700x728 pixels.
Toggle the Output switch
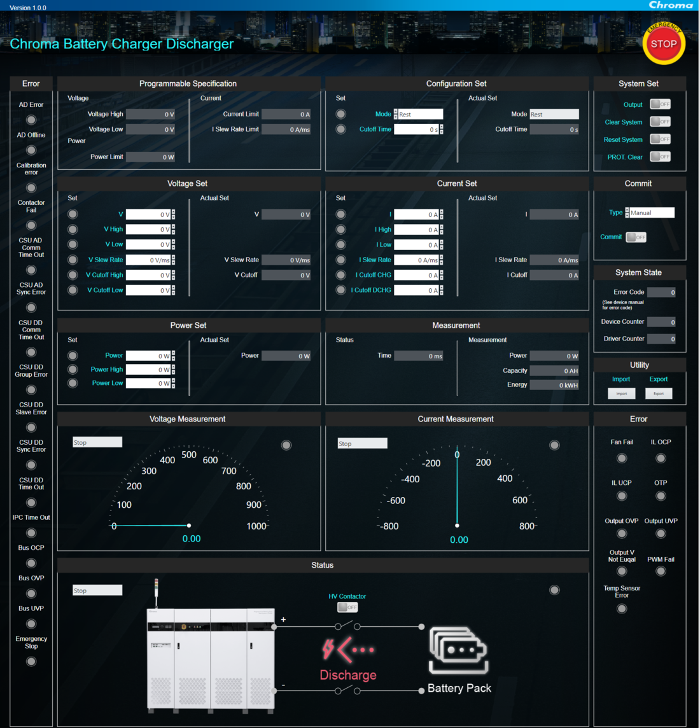tap(660, 104)
